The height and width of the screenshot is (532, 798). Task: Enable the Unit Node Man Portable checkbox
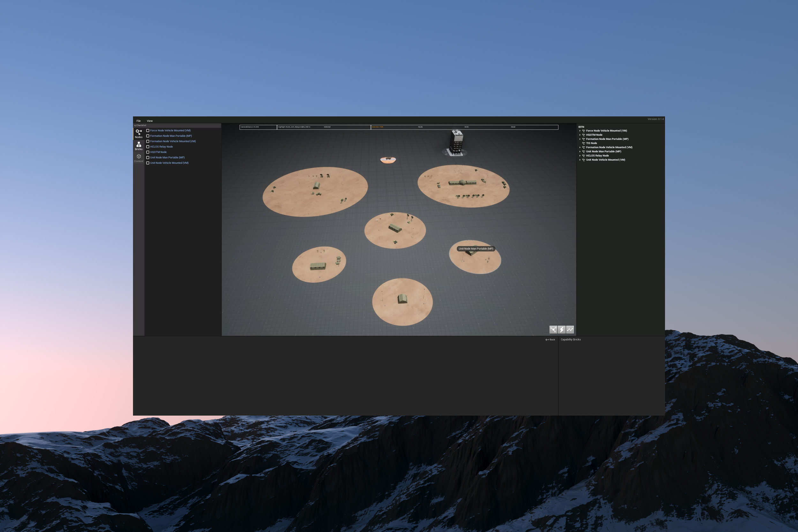147,158
